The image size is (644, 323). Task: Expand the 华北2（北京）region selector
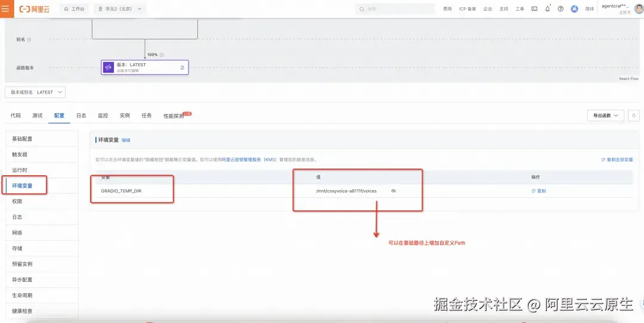[119, 8]
